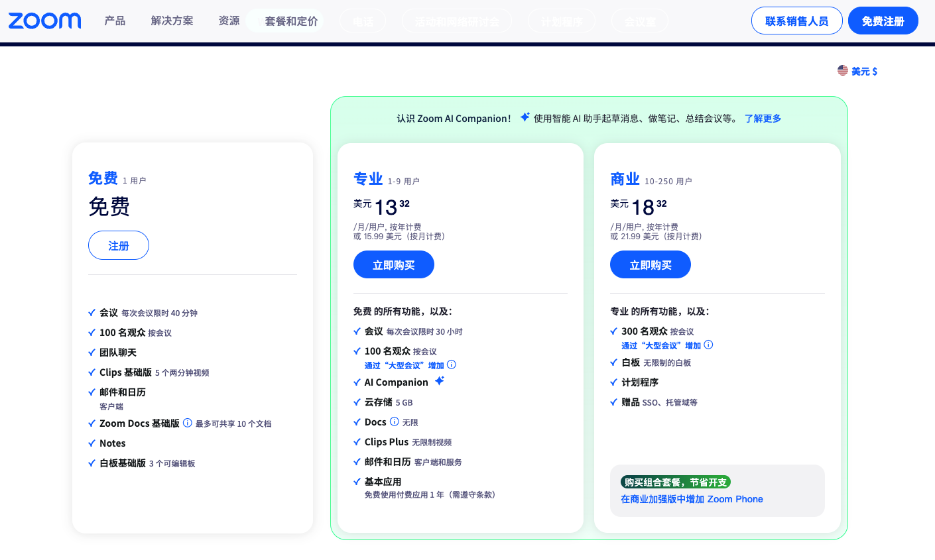
Task: Open the 产品 menu
Action: (115, 21)
